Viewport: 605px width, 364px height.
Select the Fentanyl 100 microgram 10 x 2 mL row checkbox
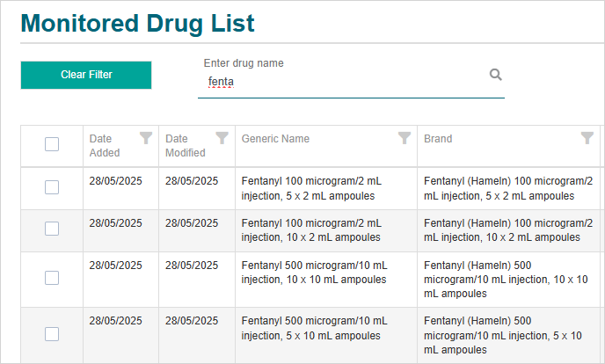point(52,229)
